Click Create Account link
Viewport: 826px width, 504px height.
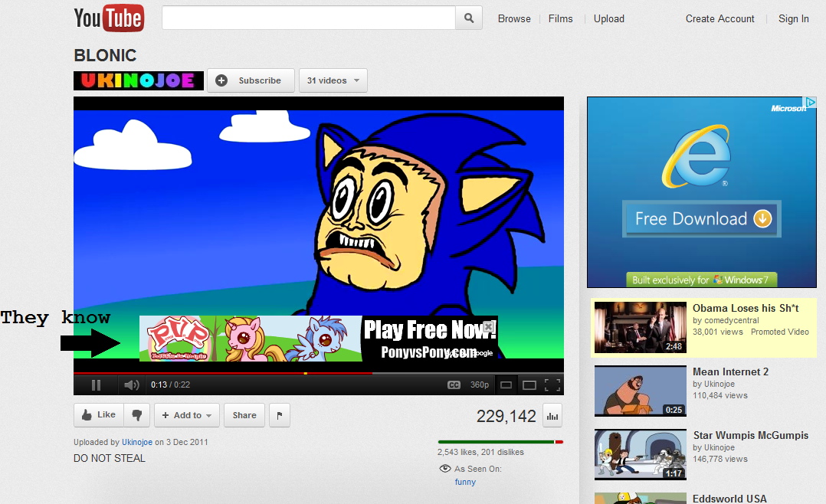[719, 19]
